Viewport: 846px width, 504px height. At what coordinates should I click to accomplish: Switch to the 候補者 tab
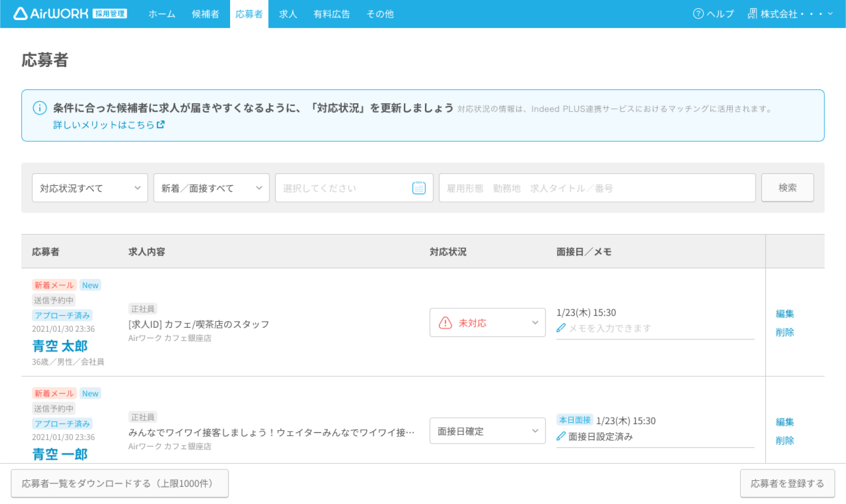[205, 14]
